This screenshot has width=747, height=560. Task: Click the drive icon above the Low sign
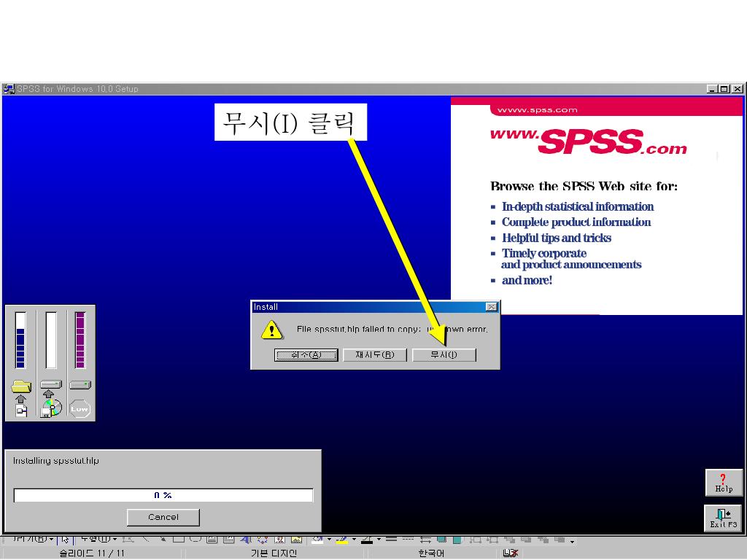coord(80,384)
